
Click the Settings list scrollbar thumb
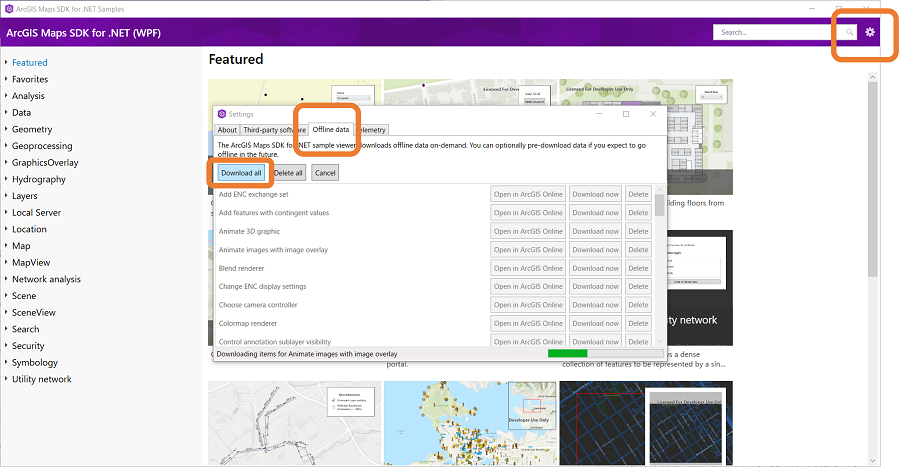(x=659, y=205)
